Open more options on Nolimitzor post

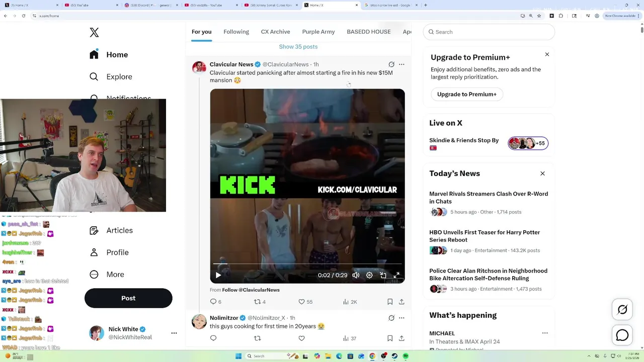(x=401, y=318)
